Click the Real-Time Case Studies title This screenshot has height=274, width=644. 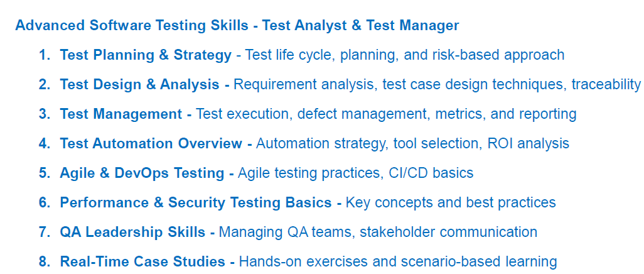[142, 261]
